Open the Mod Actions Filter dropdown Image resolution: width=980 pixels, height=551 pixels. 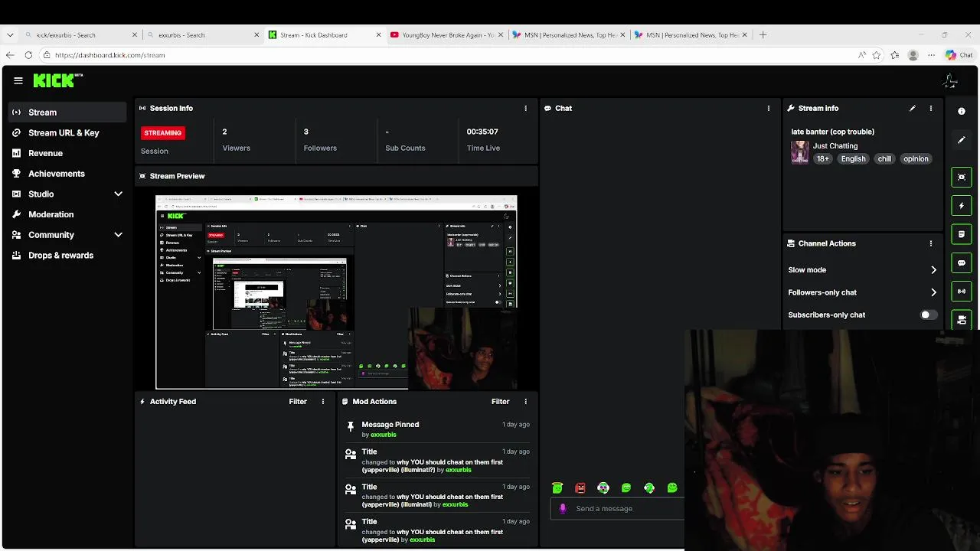[500, 401]
